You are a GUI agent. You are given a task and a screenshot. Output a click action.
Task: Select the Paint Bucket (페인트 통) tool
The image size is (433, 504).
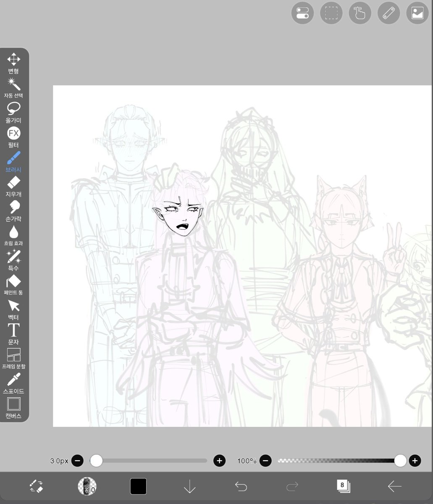click(13, 285)
